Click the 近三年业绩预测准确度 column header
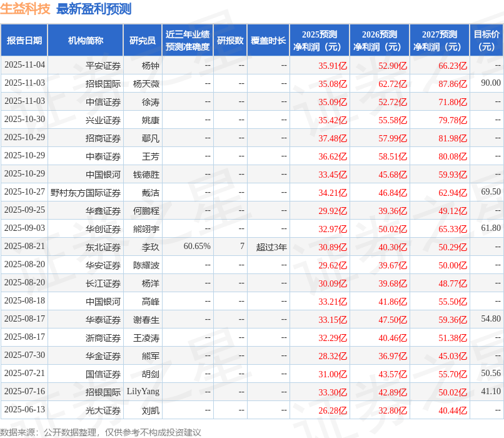Image resolution: width=504 pixels, height=438 pixels. (188, 41)
